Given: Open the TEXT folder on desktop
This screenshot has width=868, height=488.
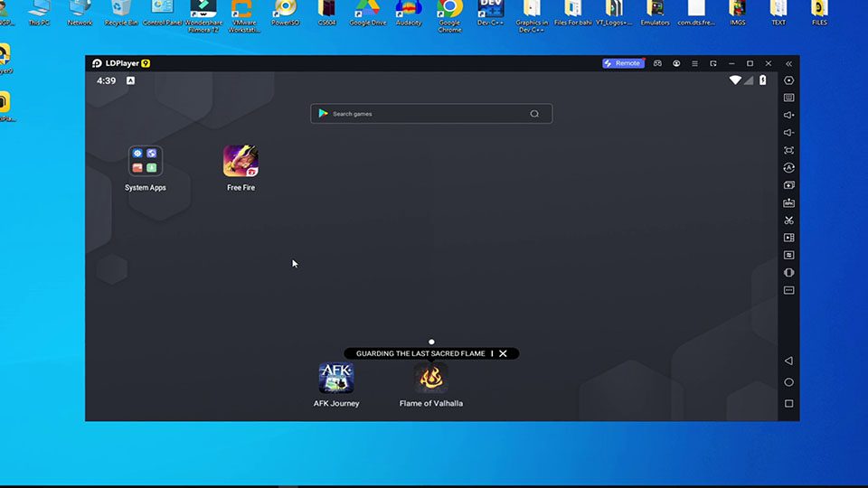Looking at the screenshot, I should [x=778, y=12].
